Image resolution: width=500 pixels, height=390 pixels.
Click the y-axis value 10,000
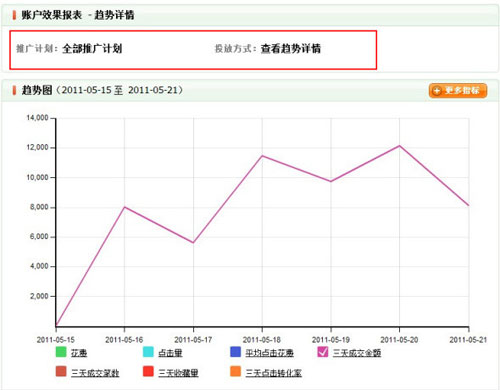(x=37, y=177)
